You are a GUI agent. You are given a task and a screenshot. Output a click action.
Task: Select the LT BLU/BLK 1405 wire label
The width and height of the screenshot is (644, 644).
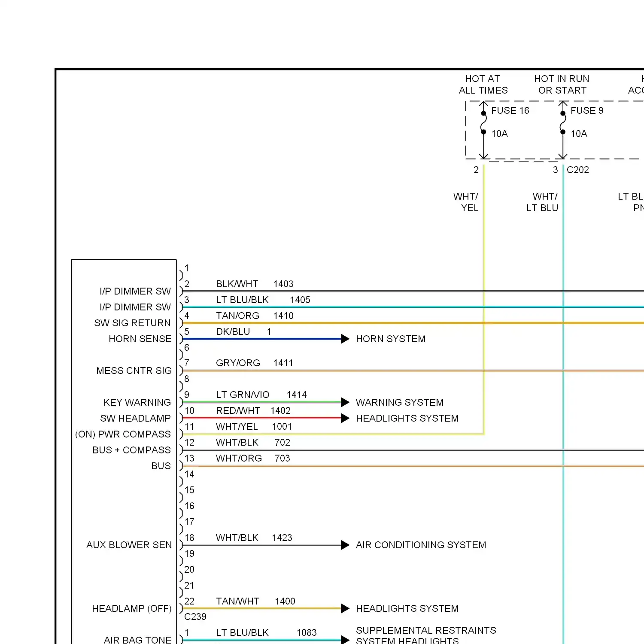[263, 300]
